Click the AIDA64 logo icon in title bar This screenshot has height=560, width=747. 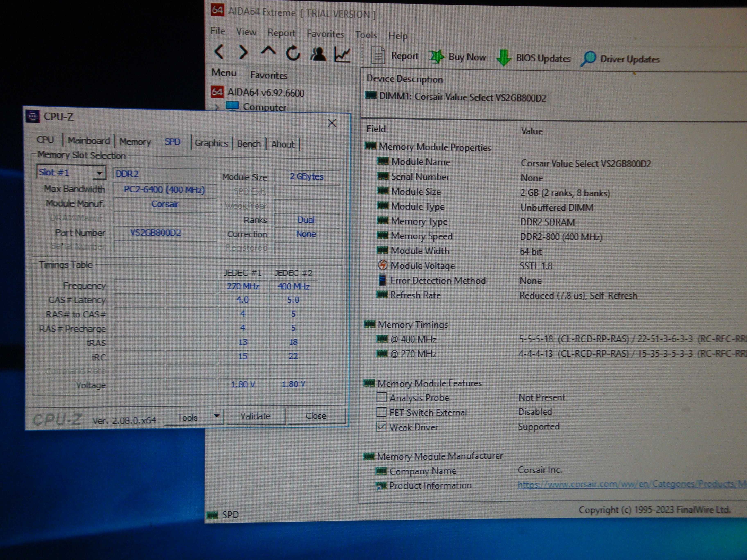tap(217, 10)
